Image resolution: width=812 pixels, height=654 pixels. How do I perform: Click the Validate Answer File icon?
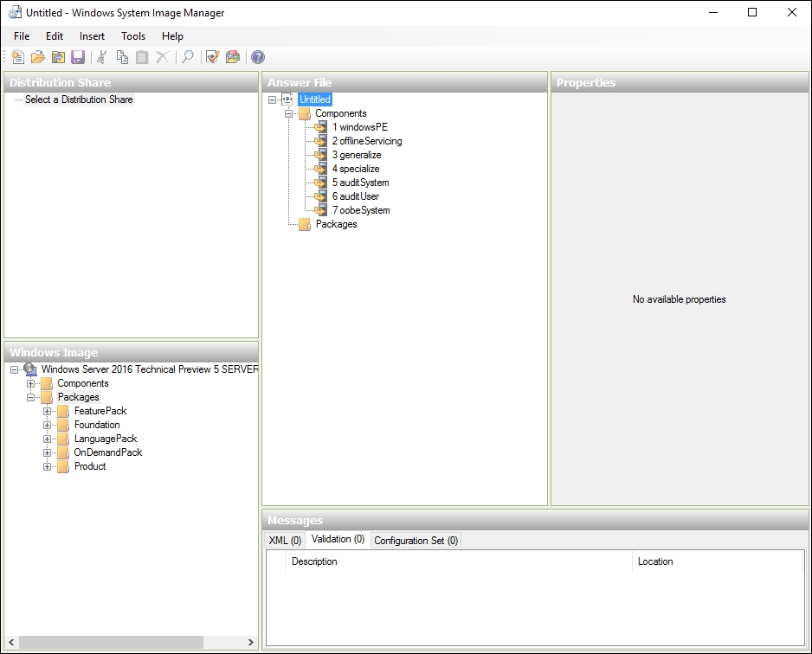coord(212,57)
